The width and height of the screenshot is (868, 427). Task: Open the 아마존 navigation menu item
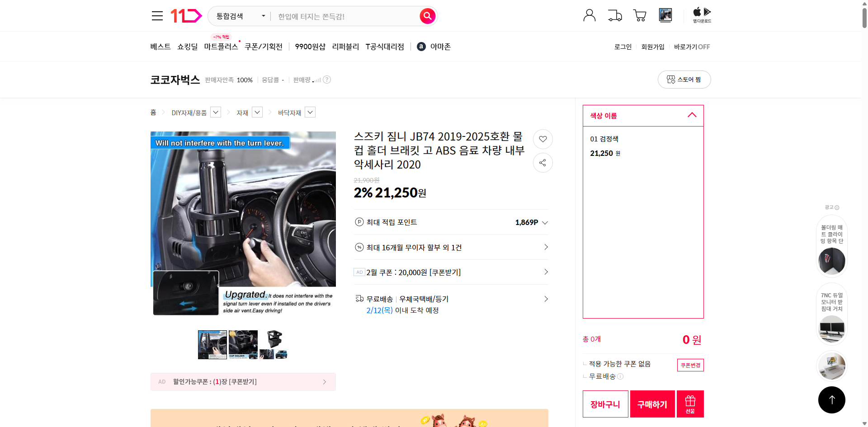[x=434, y=46]
